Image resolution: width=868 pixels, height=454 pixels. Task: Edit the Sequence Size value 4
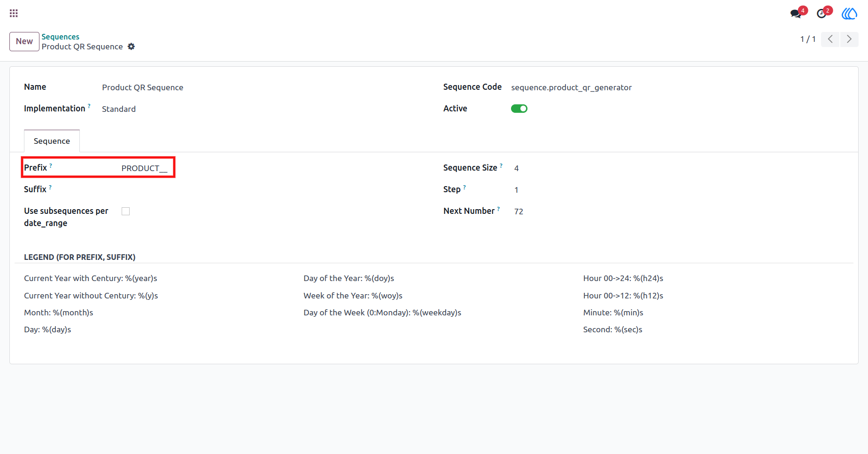click(517, 168)
